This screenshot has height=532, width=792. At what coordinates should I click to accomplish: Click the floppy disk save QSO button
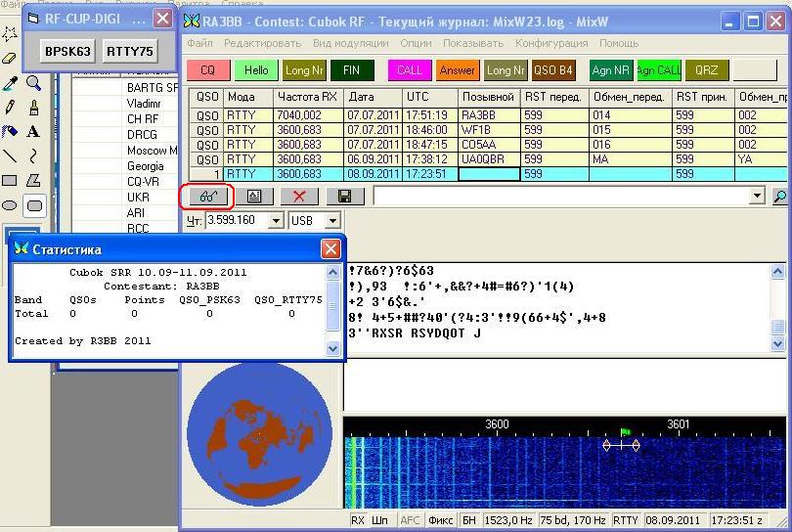(344, 197)
